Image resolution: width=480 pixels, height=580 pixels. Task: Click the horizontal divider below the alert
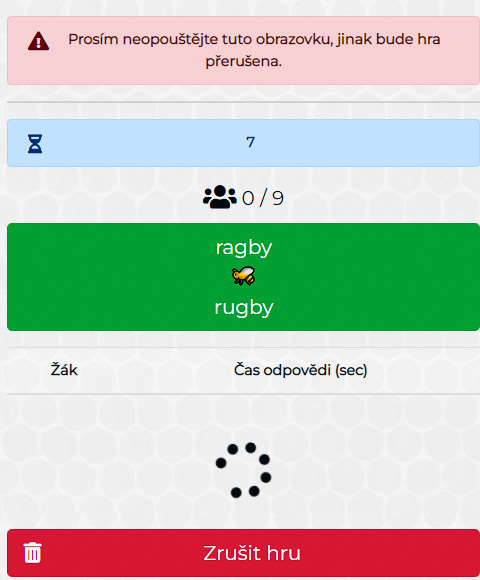(x=243, y=102)
